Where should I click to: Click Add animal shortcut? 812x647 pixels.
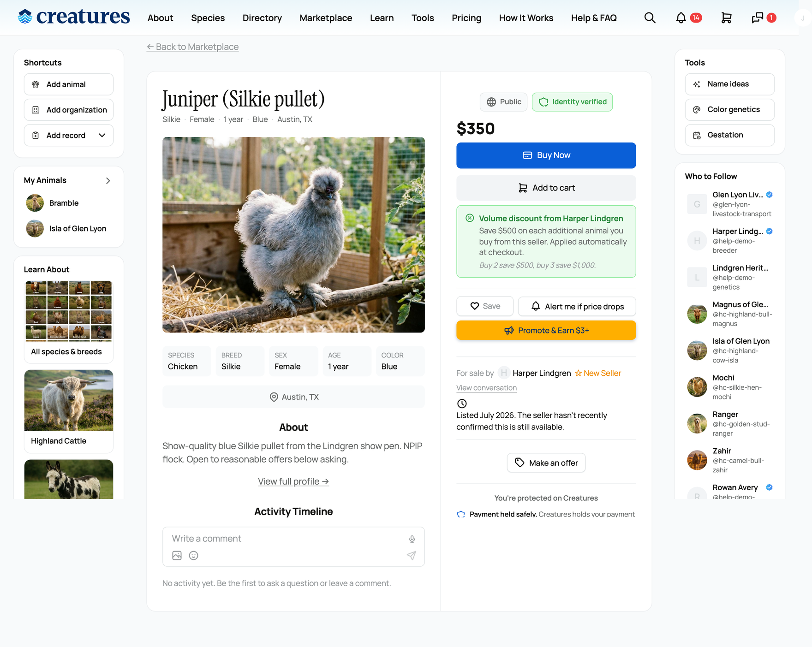[x=69, y=84]
